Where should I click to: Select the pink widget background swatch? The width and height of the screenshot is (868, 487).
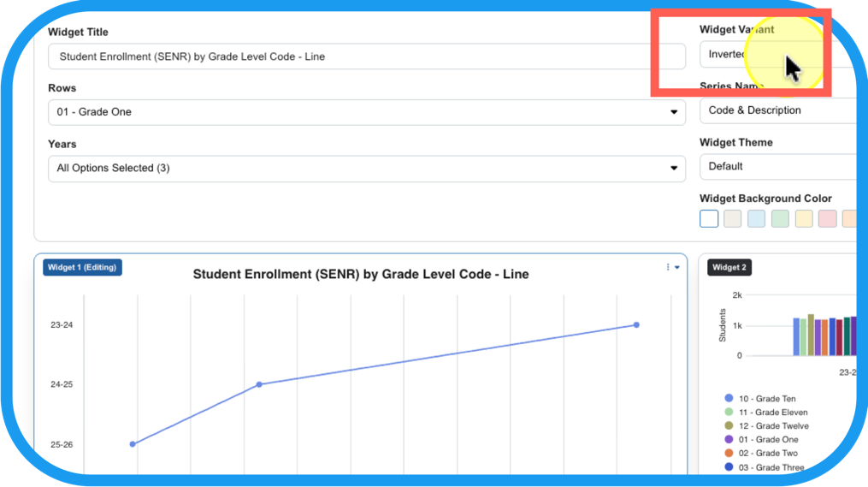click(827, 219)
